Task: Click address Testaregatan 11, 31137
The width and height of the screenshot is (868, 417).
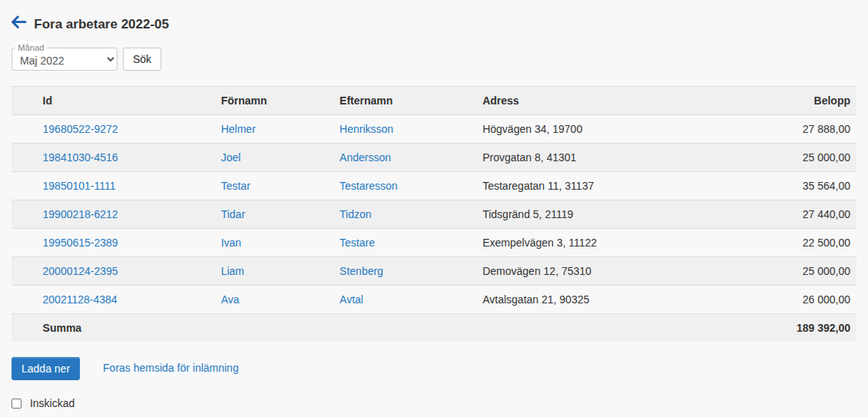Action: pyautogui.click(x=538, y=186)
